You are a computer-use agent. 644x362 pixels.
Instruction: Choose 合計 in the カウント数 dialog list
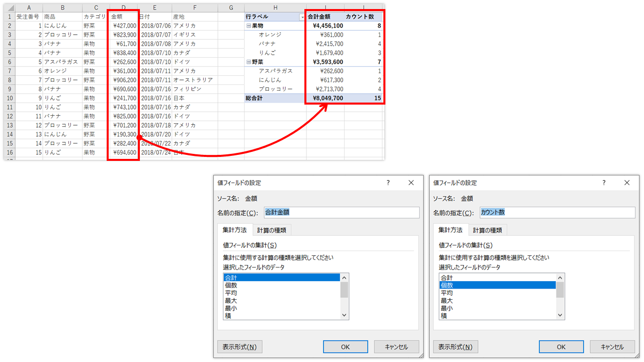[498, 278]
